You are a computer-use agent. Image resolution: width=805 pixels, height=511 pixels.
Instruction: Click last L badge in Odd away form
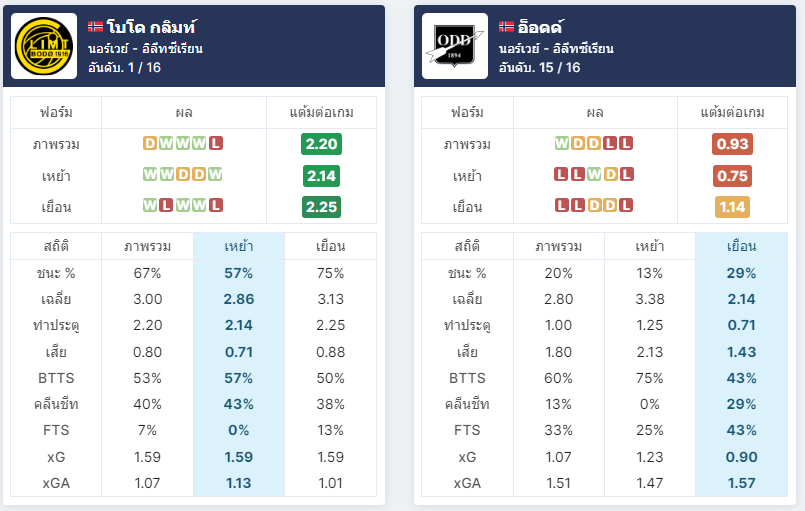pos(626,205)
